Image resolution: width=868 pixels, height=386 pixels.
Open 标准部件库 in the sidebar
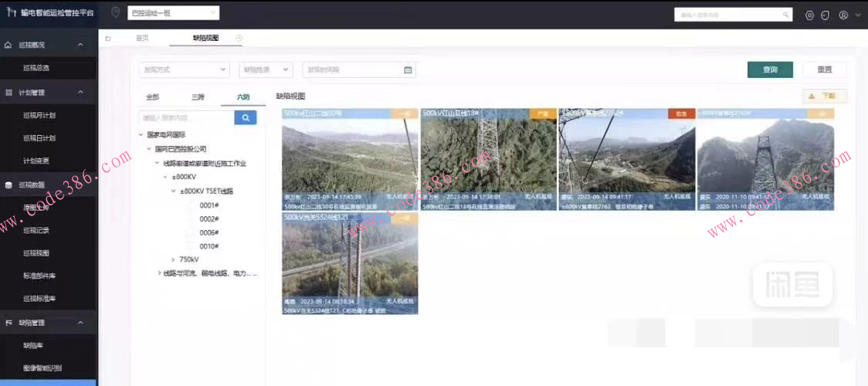[x=39, y=276]
